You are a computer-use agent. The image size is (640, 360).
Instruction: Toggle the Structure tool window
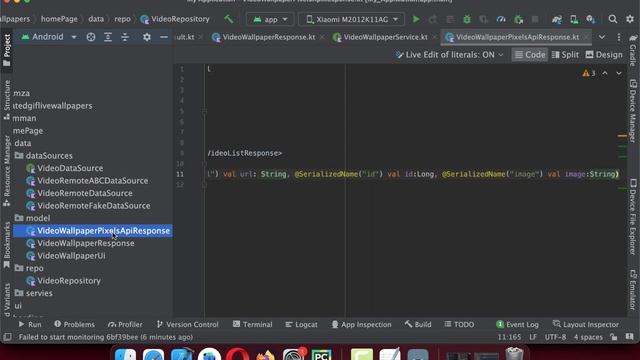(x=7, y=100)
